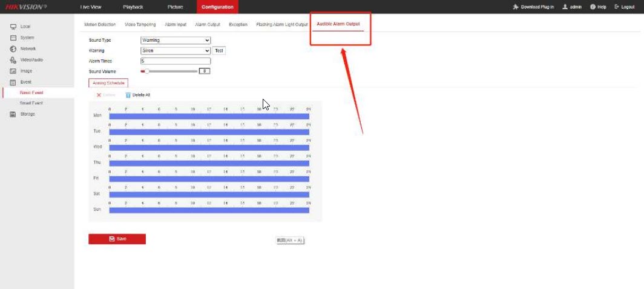
Task: Click the Local monitor icon in sidebar
Action: pyautogui.click(x=13, y=27)
